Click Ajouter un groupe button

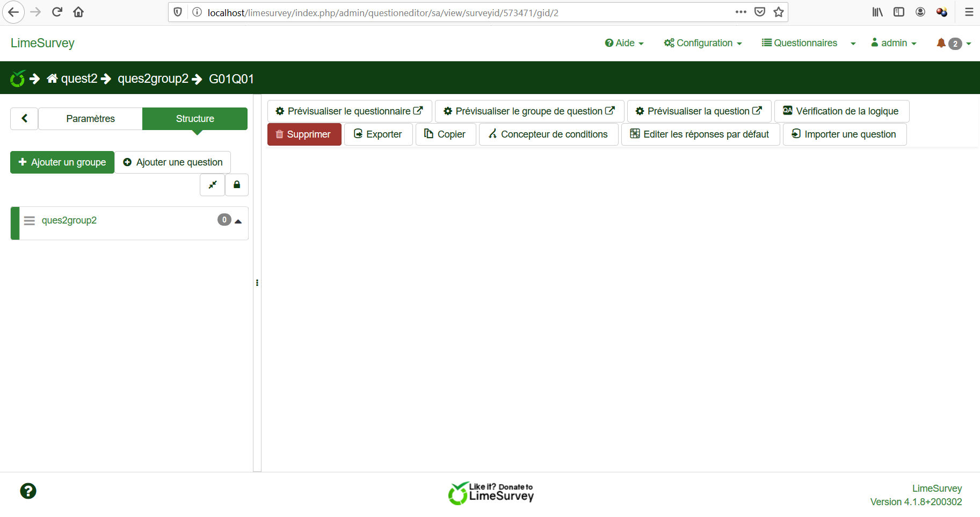coord(62,162)
